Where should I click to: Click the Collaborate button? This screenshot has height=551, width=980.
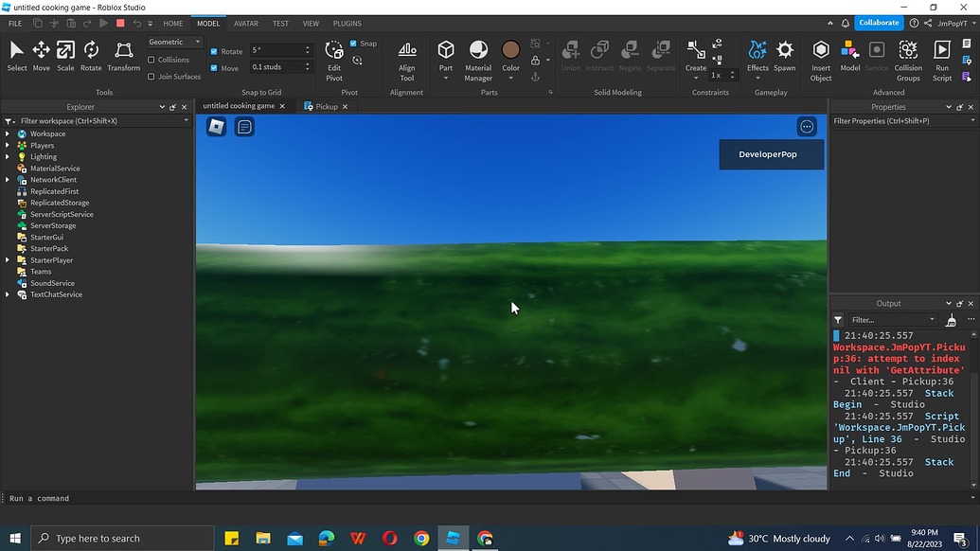tap(878, 22)
